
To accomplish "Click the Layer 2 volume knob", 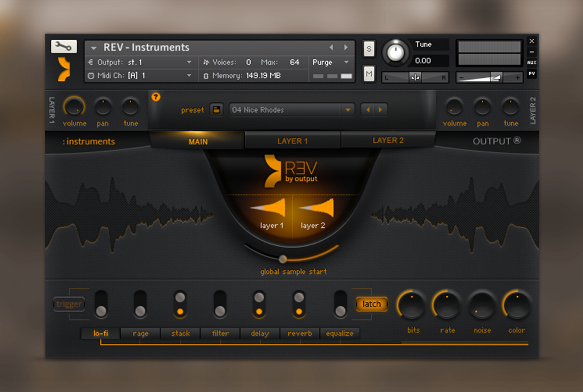I will pyautogui.click(x=454, y=107).
